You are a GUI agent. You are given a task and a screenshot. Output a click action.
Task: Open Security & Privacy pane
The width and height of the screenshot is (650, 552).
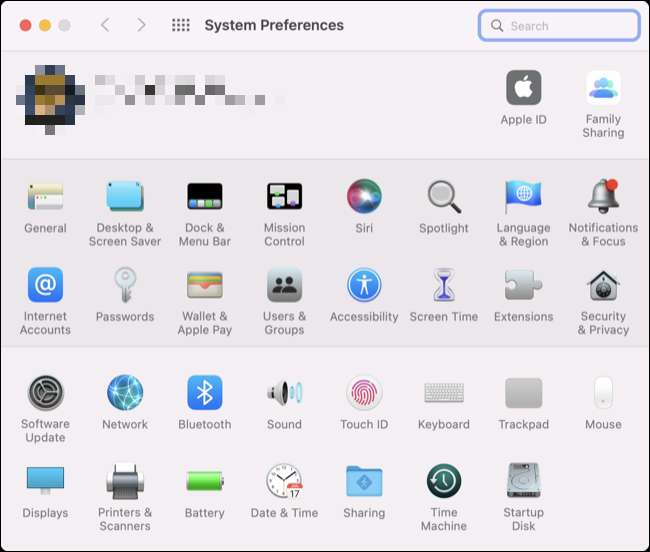603,286
